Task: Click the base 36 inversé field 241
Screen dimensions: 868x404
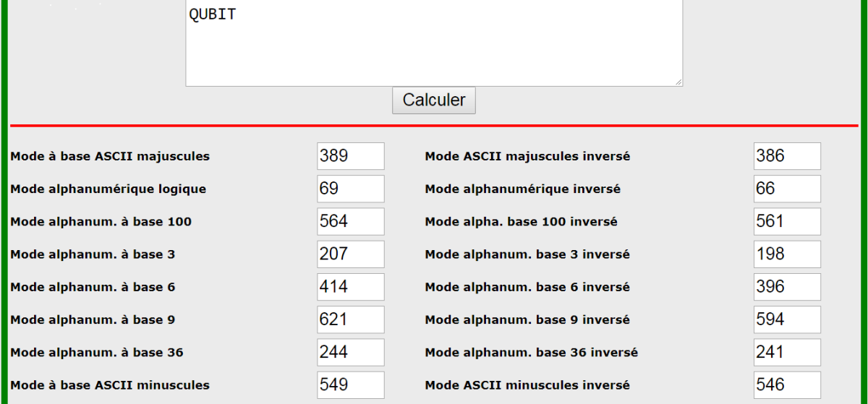Action: (x=786, y=352)
